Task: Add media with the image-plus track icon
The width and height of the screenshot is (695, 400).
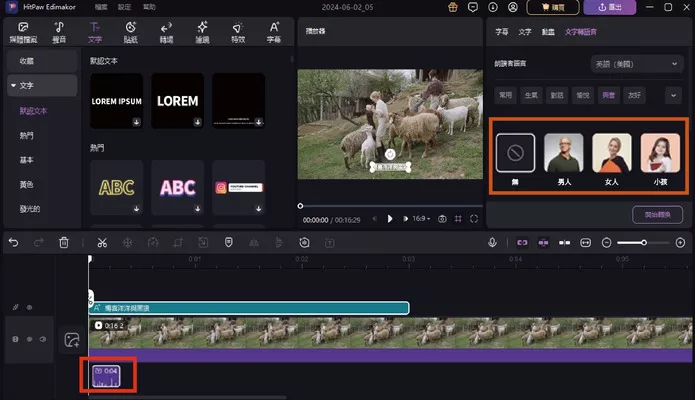Action: (x=72, y=340)
